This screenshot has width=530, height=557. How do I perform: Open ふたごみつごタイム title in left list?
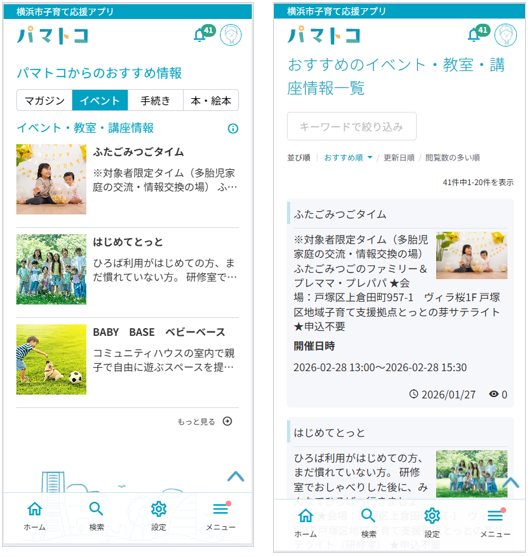click(x=138, y=152)
